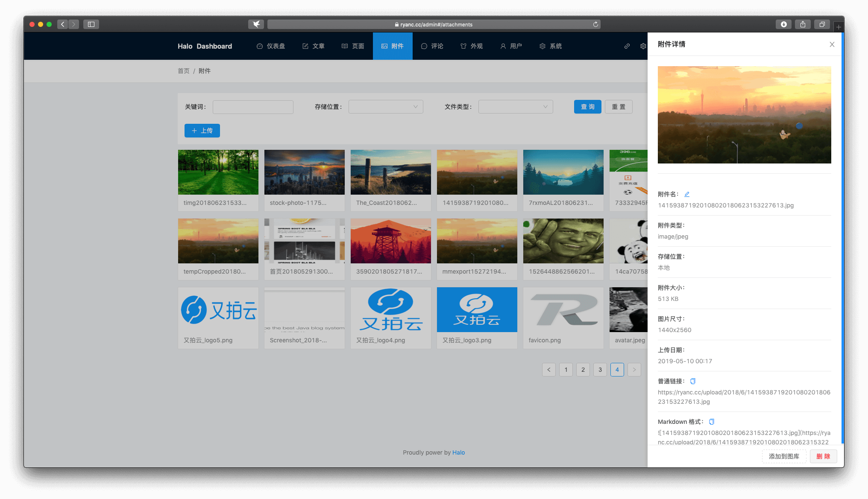Click the red 删除 button
868x499 pixels.
click(823, 456)
